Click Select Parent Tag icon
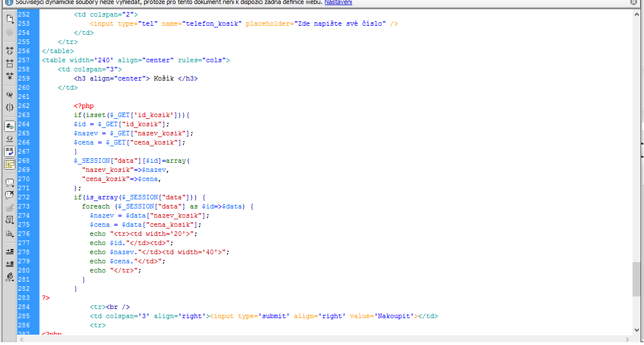This screenshot has width=644, height=345. (x=9, y=94)
